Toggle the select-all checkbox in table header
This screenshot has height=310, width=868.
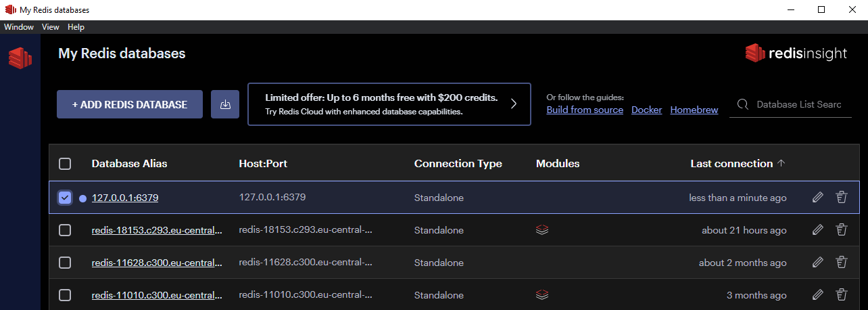point(65,164)
